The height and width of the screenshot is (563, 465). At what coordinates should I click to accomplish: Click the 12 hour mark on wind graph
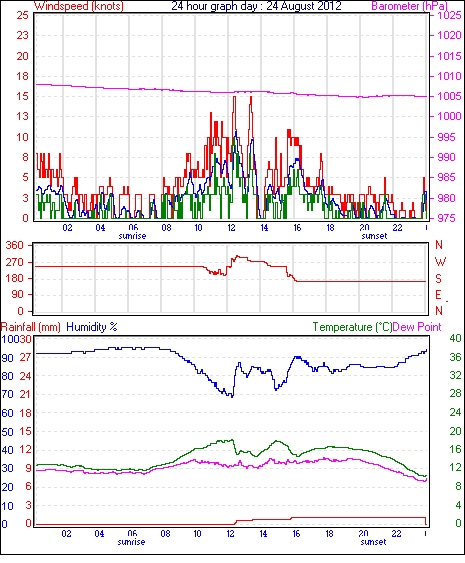(x=231, y=228)
